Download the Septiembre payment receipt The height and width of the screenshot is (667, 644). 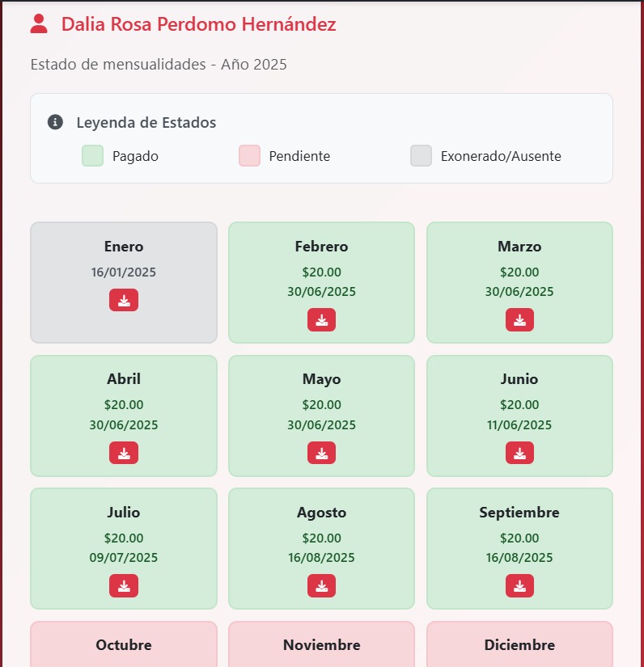tap(519, 585)
